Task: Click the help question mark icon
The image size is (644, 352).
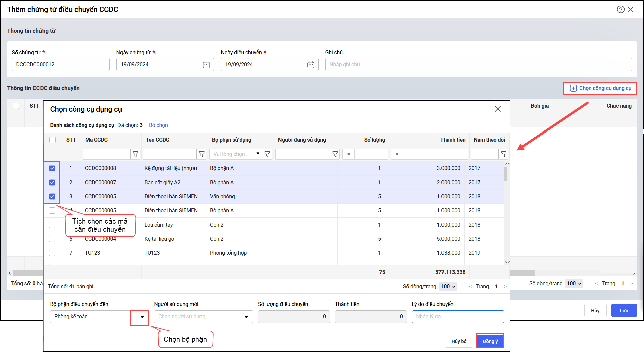Action: (620, 9)
